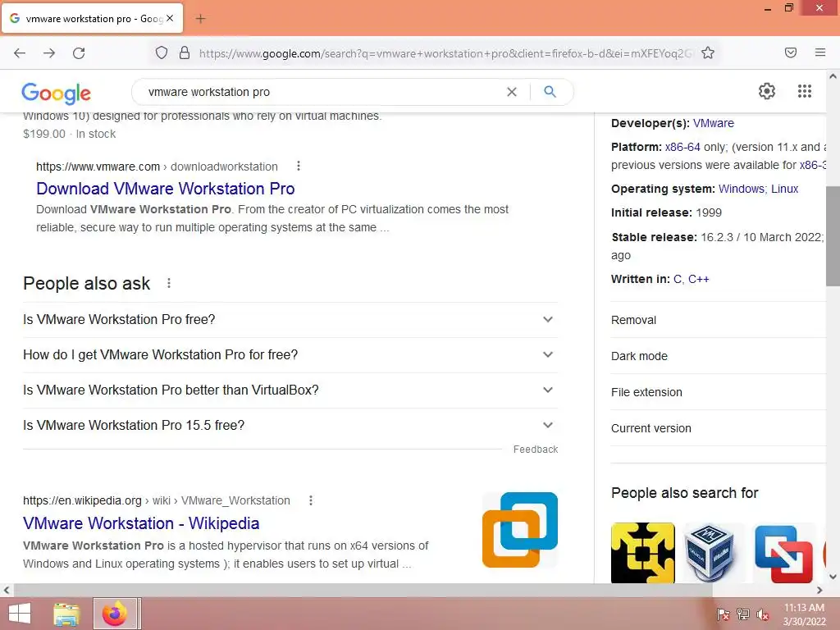This screenshot has height=630, width=840.
Task: Reload the current page
Action: point(79,53)
